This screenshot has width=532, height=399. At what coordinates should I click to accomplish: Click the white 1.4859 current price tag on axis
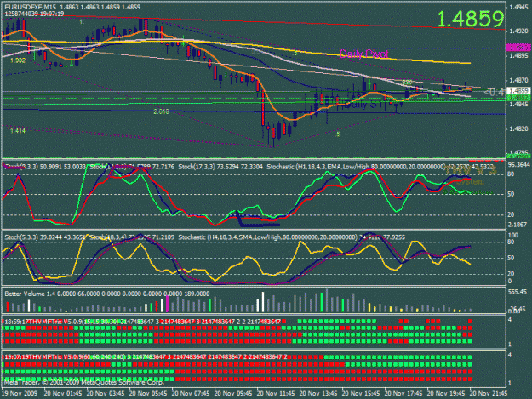518,91
